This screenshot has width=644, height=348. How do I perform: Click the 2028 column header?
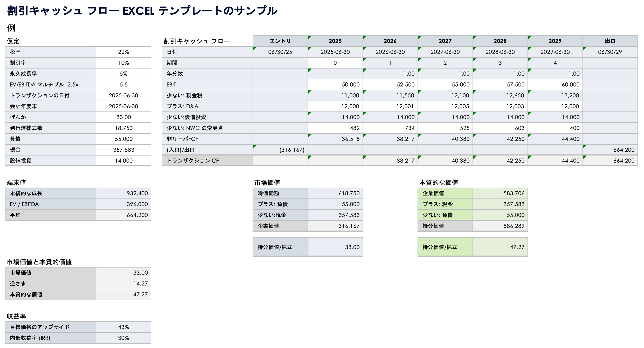coord(500,41)
